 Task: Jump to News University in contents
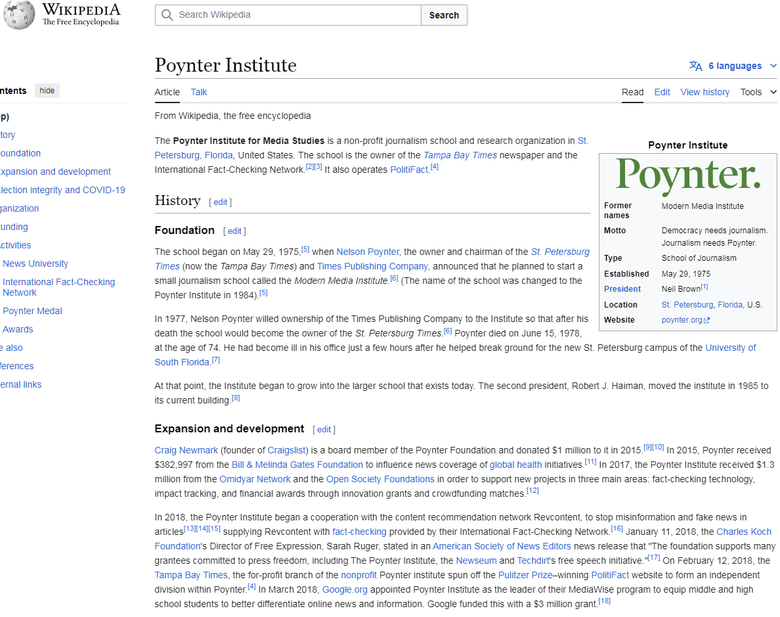(35, 264)
